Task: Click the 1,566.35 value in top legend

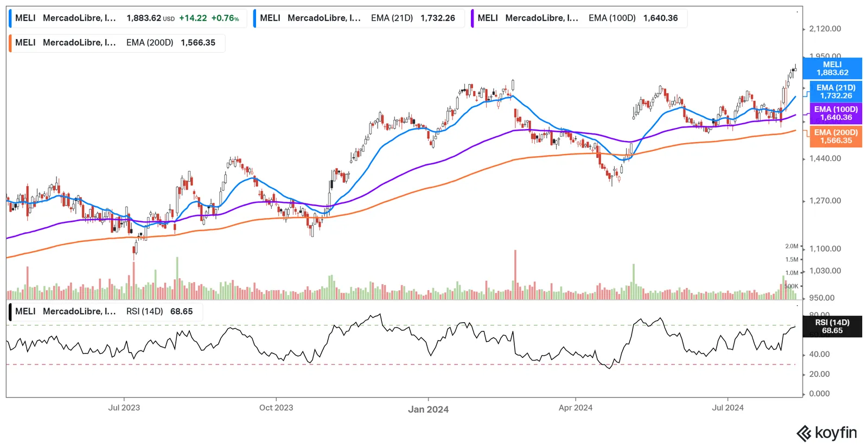Action: pyautogui.click(x=198, y=43)
